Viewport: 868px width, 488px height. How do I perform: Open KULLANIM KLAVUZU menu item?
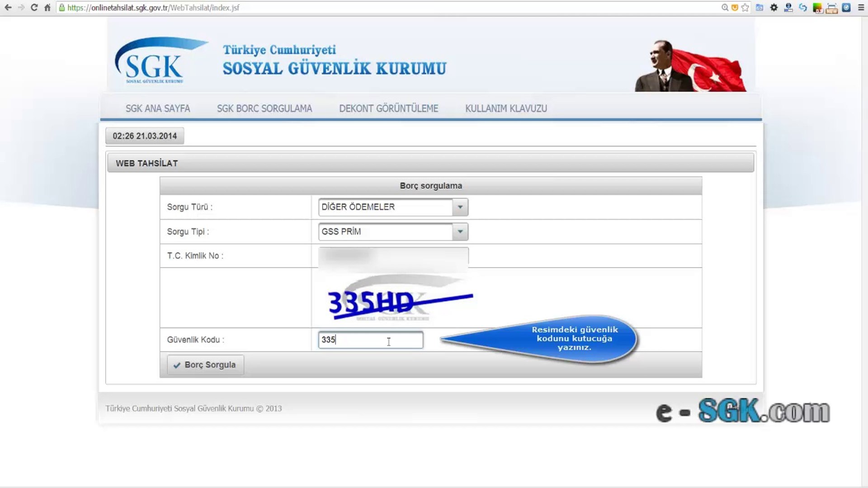[506, 108]
